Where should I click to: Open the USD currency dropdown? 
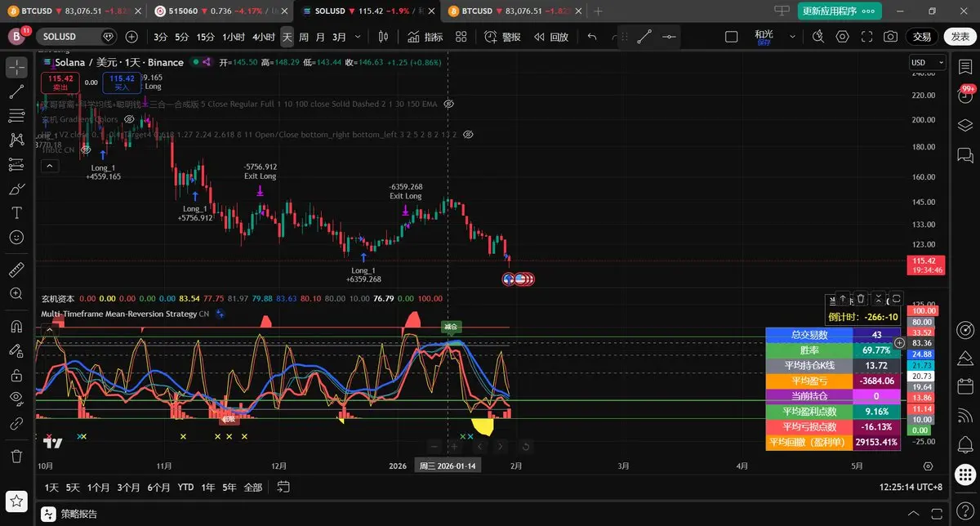(x=928, y=63)
